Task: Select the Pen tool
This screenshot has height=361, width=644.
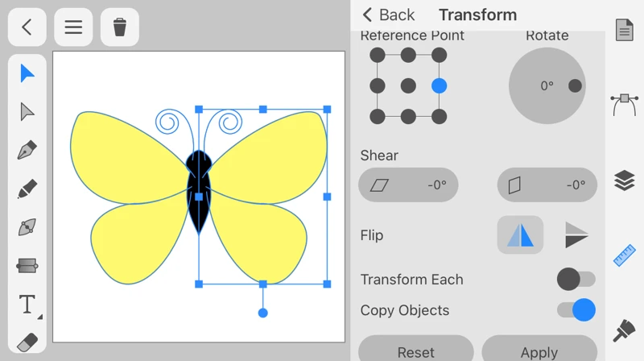Action: 27,150
